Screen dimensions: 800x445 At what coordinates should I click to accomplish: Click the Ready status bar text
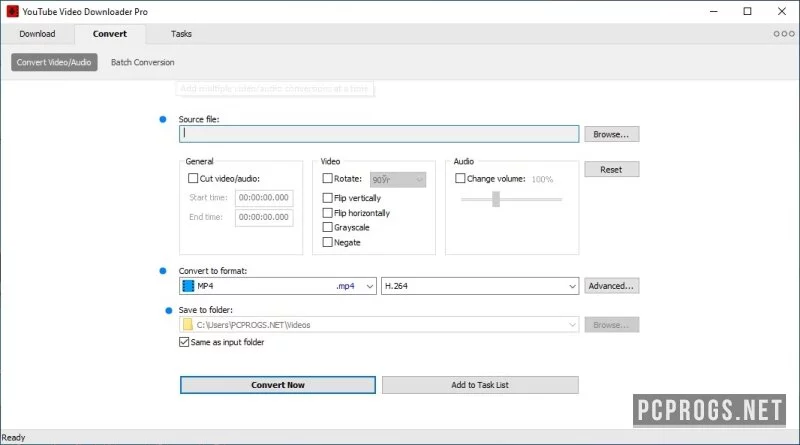coord(13,437)
